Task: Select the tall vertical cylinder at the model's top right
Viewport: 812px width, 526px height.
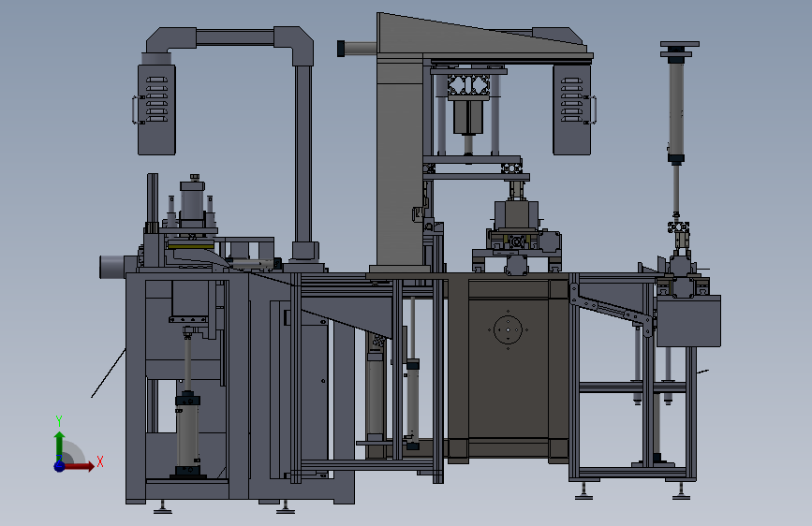Action: point(676,112)
